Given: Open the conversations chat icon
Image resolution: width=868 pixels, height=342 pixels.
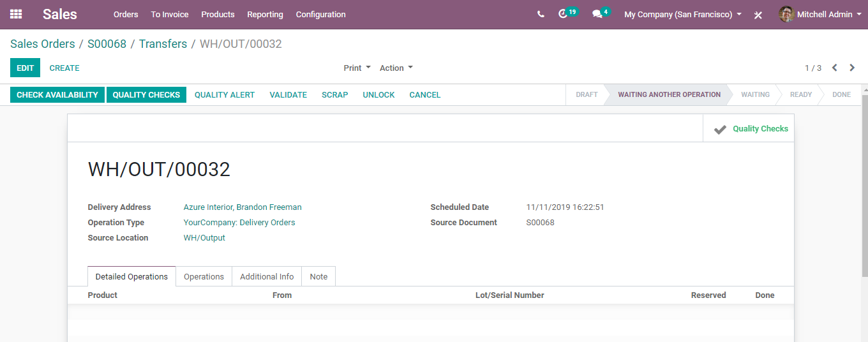Looking at the screenshot, I should pos(597,14).
